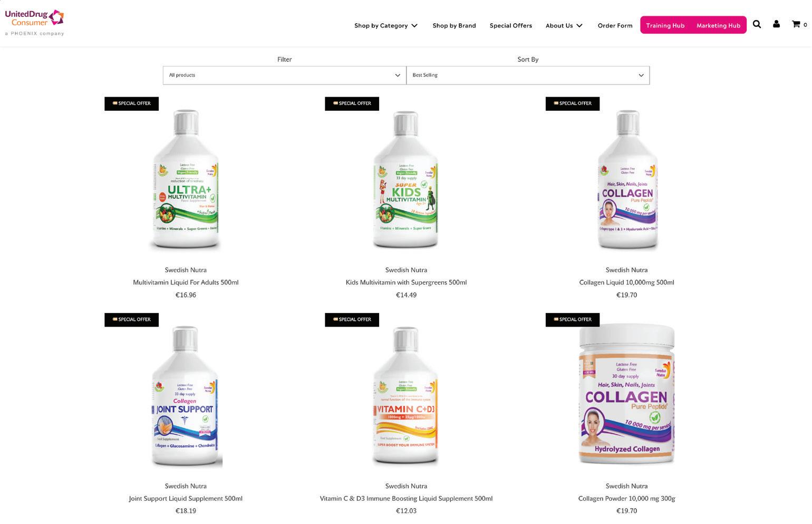Click the Special Offer badge on Collagen Powder

click(573, 319)
